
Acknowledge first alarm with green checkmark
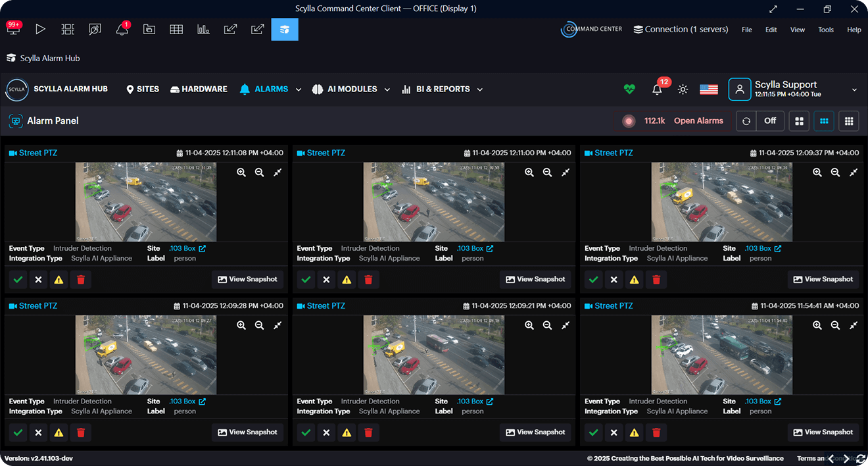pyautogui.click(x=18, y=280)
